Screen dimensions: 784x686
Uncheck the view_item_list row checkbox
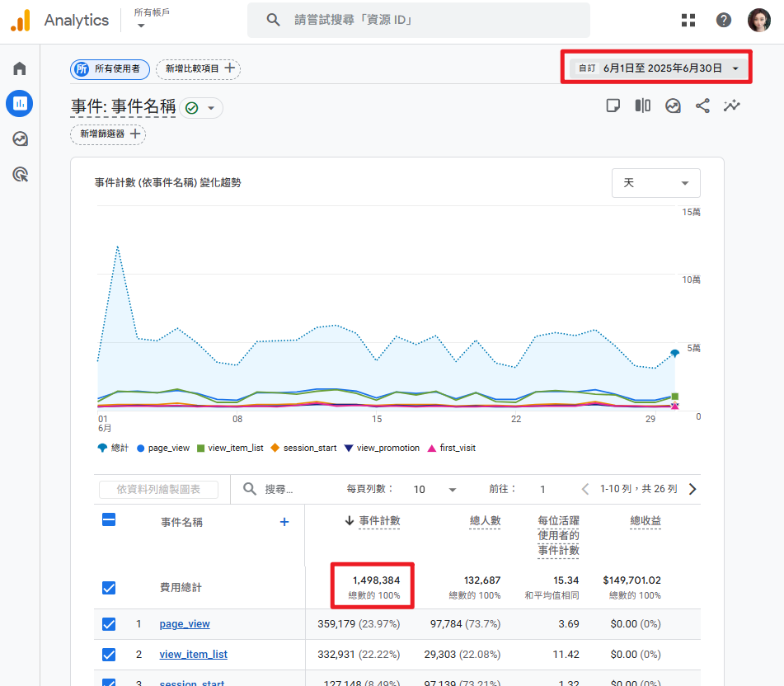coord(109,655)
